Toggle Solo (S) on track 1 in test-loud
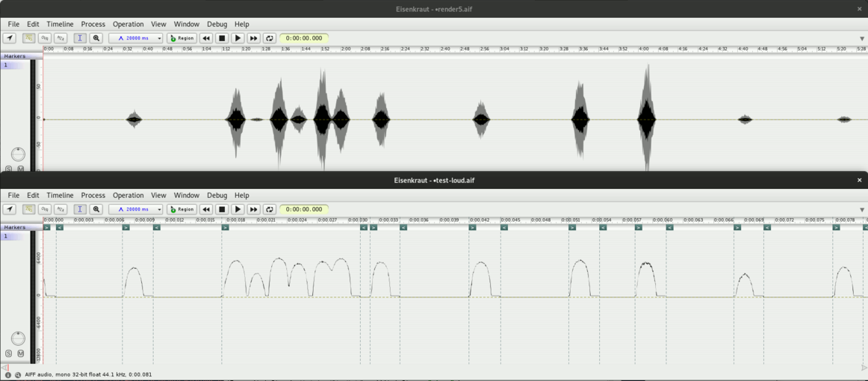This screenshot has width=868, height=381. (x=9, y=353)
